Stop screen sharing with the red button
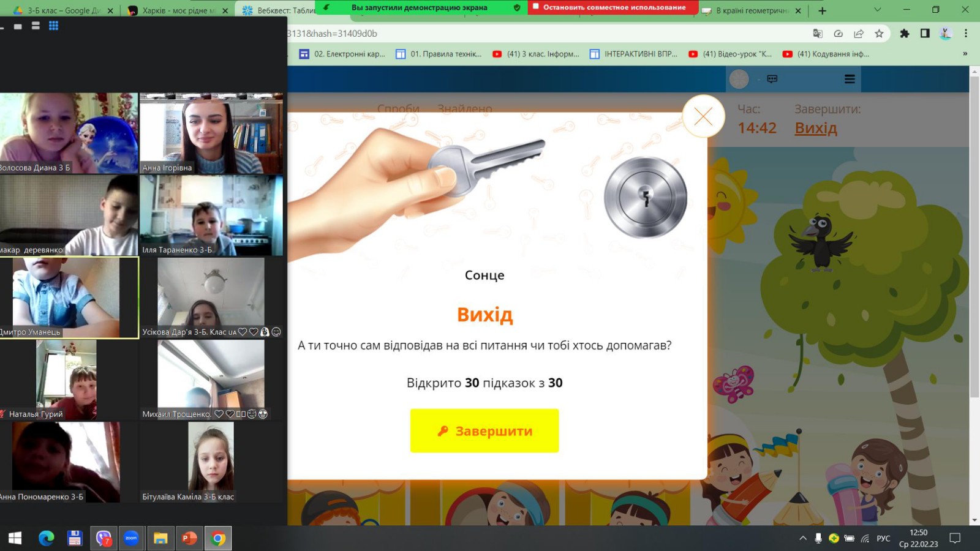980x551 pixels. tap(612, 7)
